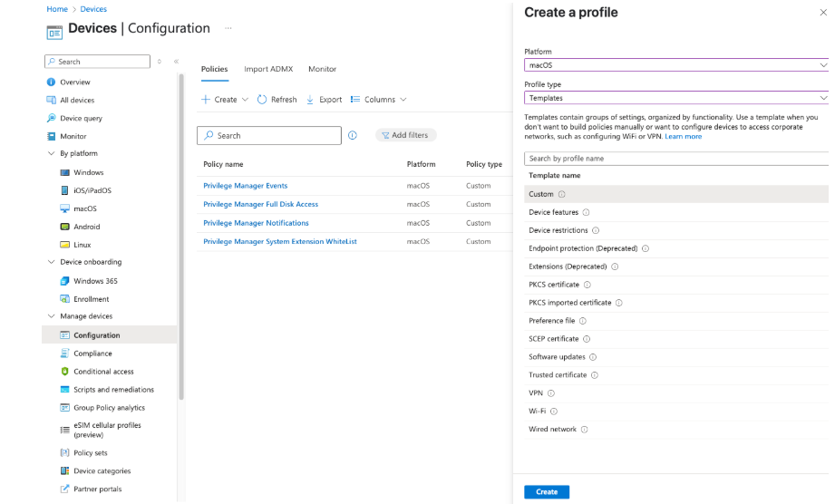Open Privilege Manager Full Disk Access policy
This screenshot has height=504, width=835.
pyautogui.click(x=260, y=204)
